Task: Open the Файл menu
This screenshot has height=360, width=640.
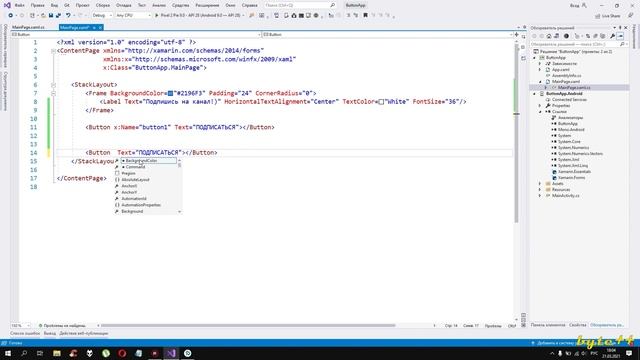Action: 20,5
